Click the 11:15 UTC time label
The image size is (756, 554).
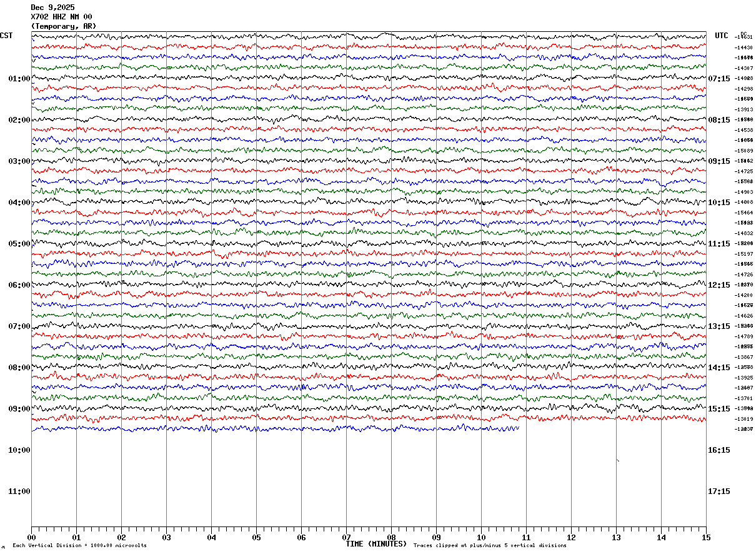[x=719, y=244]
